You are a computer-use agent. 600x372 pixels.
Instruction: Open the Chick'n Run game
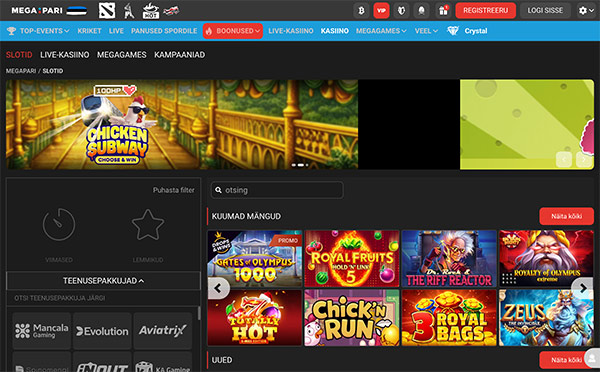click(352, 318)
